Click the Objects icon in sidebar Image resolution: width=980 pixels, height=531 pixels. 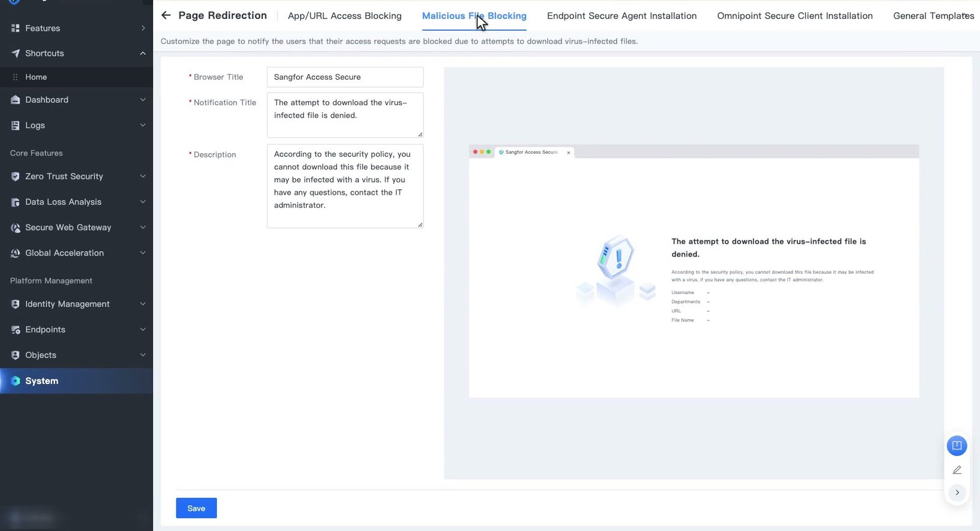point(15,355)
